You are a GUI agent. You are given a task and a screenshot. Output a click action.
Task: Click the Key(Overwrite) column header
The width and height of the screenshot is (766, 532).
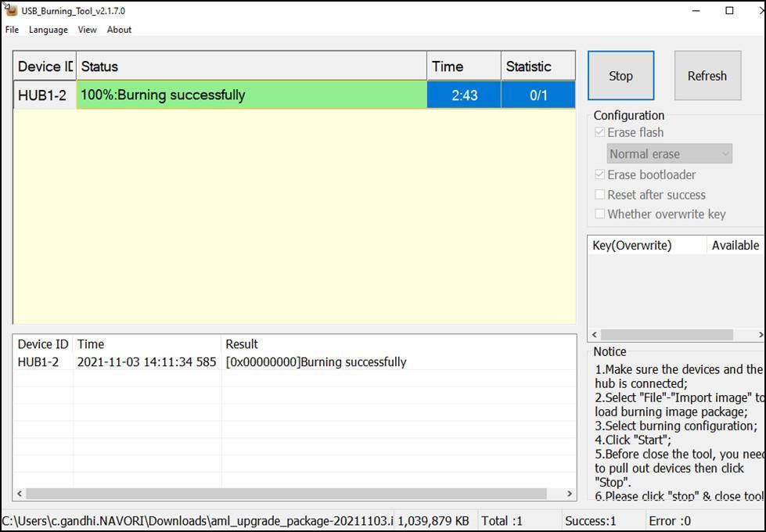tap(647, 245)
